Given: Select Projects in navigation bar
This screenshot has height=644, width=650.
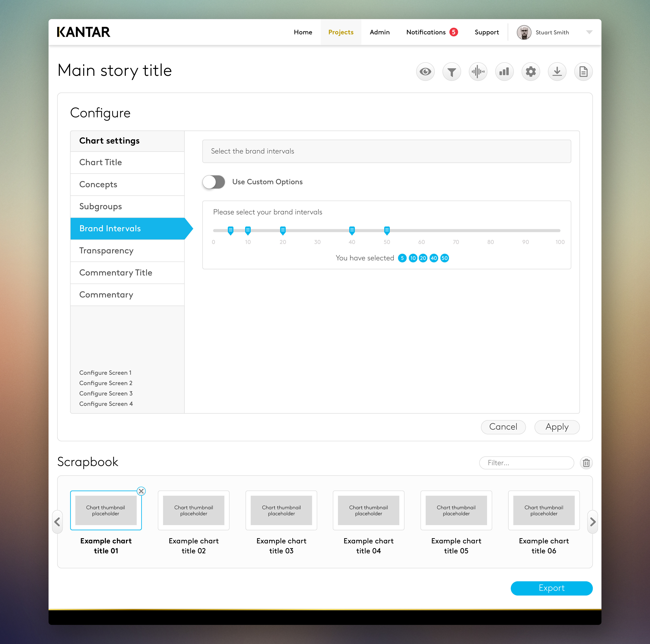Looking at the screenshot, I should point(341,32).
